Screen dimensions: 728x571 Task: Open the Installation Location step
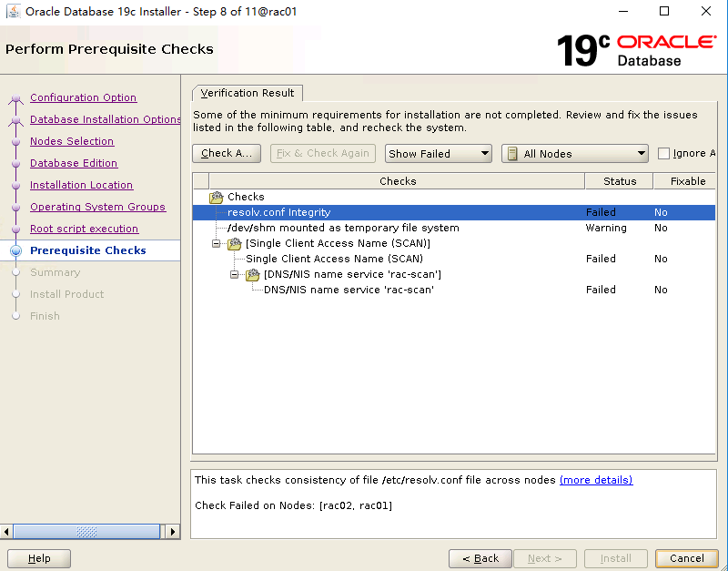(81, 185)
